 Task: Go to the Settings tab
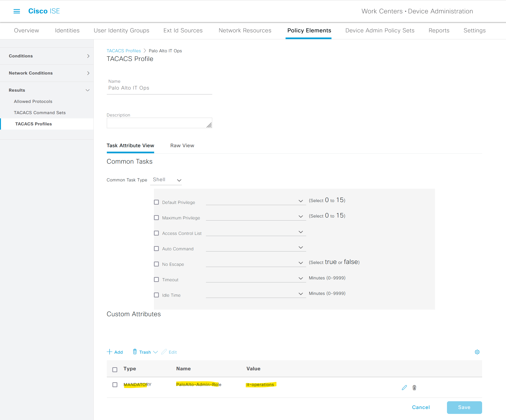474,30
